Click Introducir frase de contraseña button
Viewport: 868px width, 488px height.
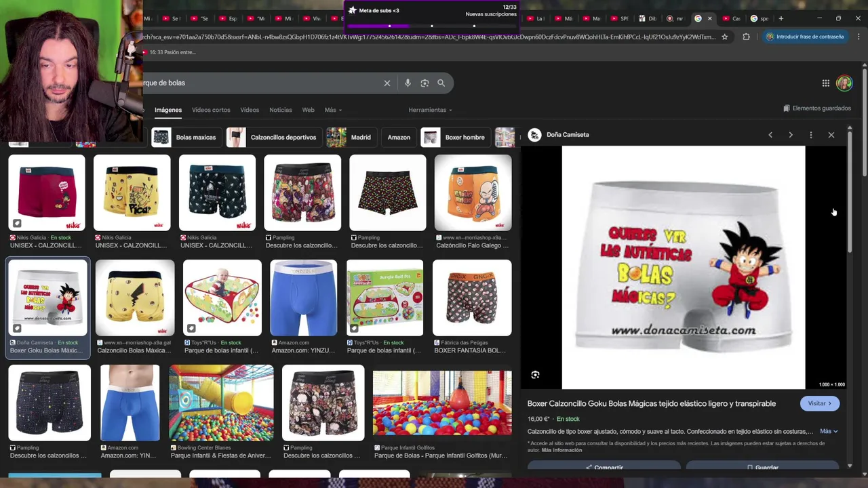point(805,37)
